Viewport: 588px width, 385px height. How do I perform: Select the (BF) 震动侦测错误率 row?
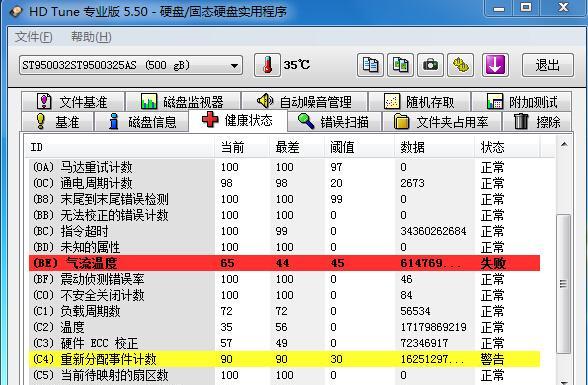[285, 279]
